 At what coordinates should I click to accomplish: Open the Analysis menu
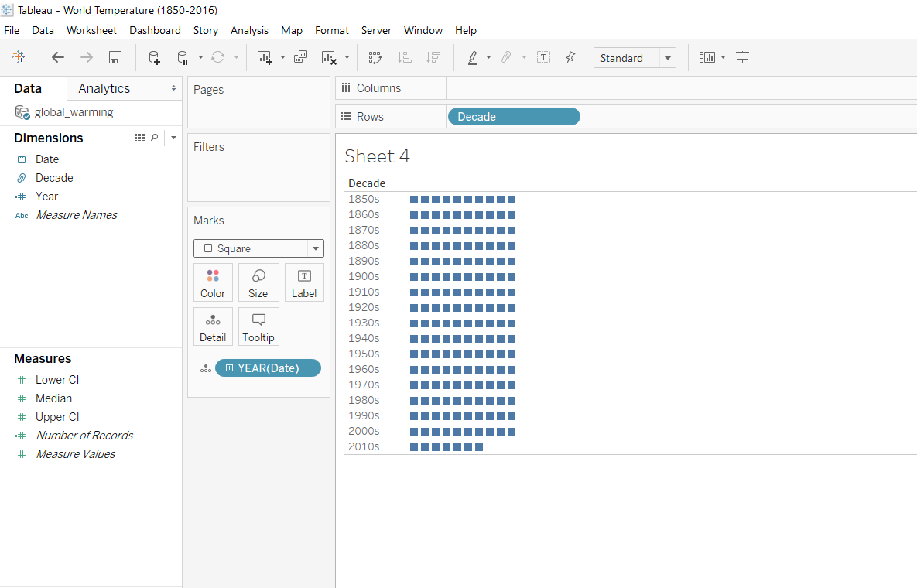pyautogui.click(x=249, y=30)
